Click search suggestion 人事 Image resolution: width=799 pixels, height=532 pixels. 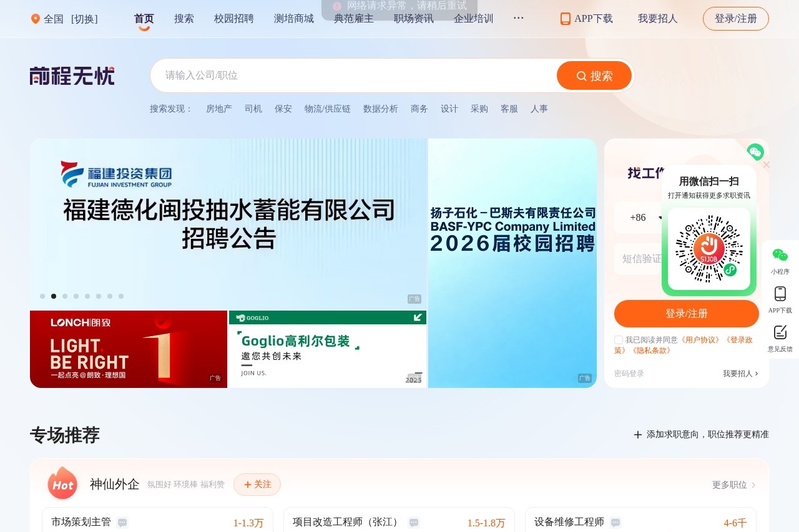pyautogui.click(x=539, y=109)
